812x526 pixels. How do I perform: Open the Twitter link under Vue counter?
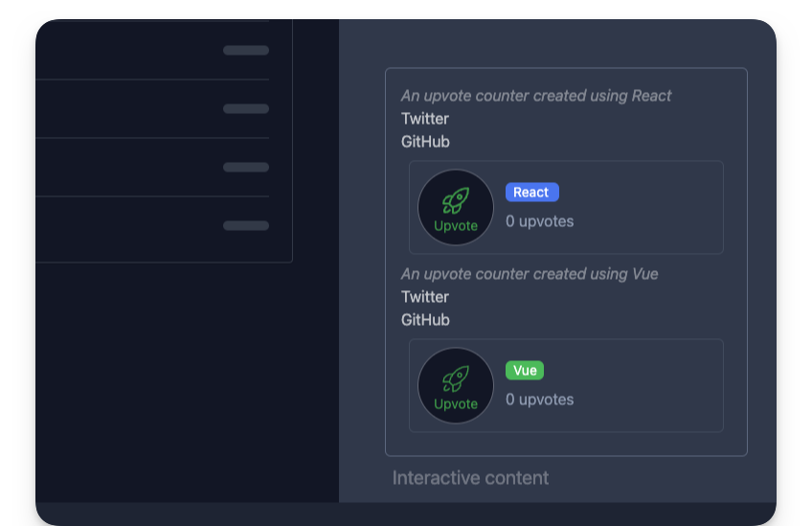[424, 297]
